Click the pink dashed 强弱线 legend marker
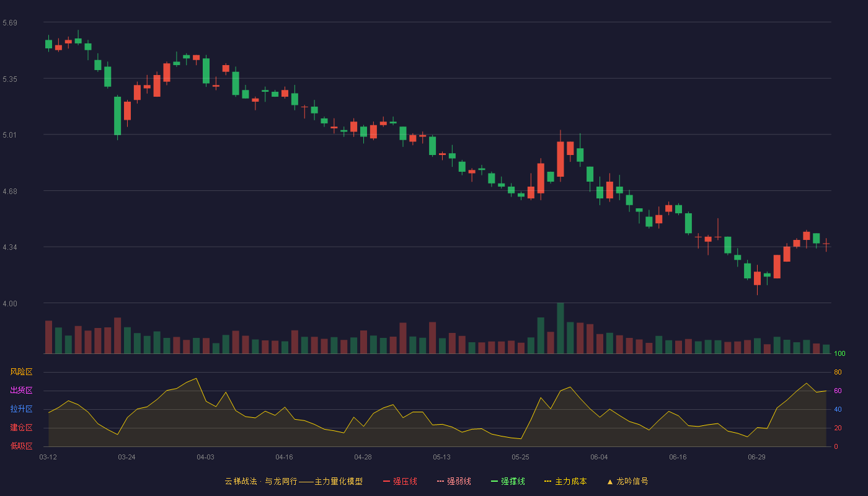 coord(440,481)
